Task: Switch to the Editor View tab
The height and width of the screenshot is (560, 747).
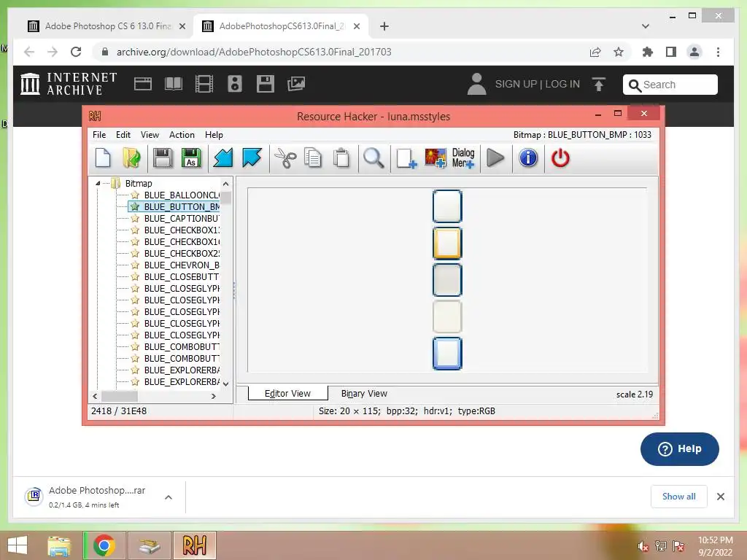Action: 287,393
